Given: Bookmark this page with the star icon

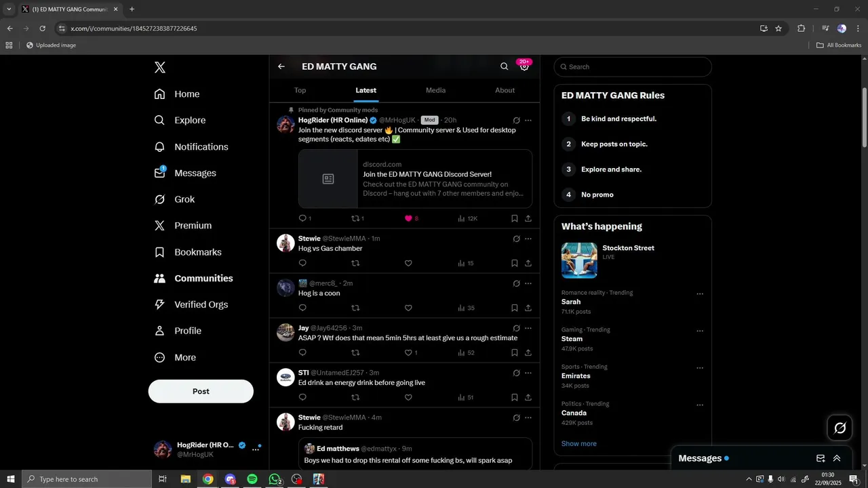Looking at the screenshot, I should pos(778,28).
